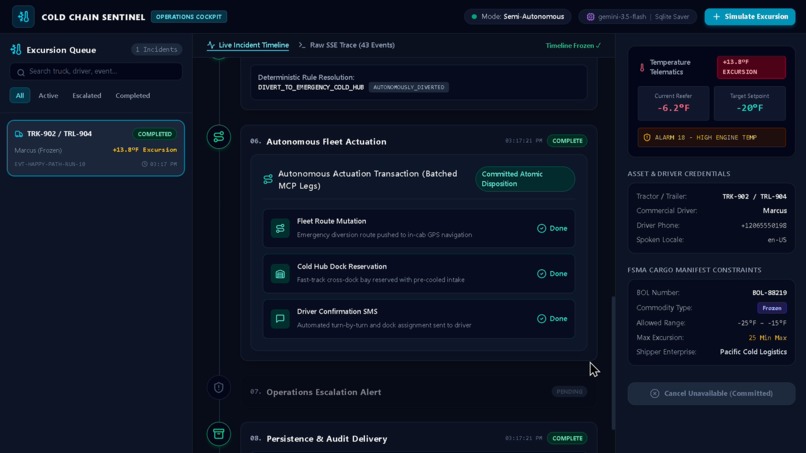This screenshot has width=806, height=453.
Task: Click the Committed Atomic Disposition badge
Action: click(525, 179)
